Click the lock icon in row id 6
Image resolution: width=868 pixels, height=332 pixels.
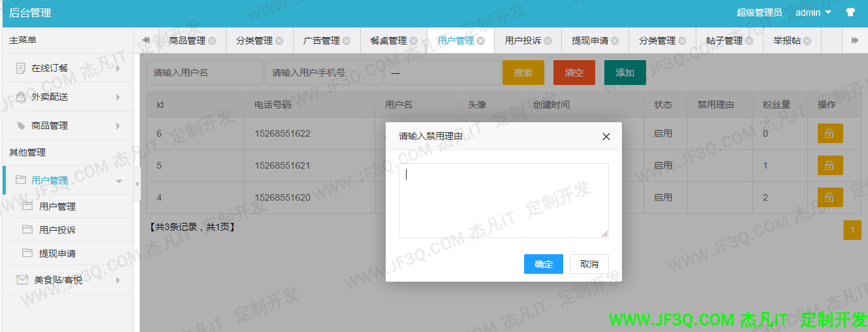(x=830, y=133)
